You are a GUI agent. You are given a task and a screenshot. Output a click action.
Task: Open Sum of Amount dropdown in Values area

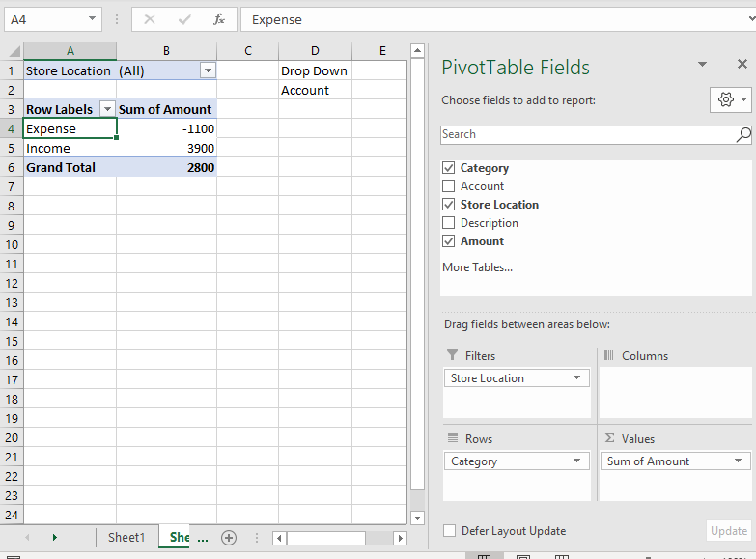click(738, 461)
